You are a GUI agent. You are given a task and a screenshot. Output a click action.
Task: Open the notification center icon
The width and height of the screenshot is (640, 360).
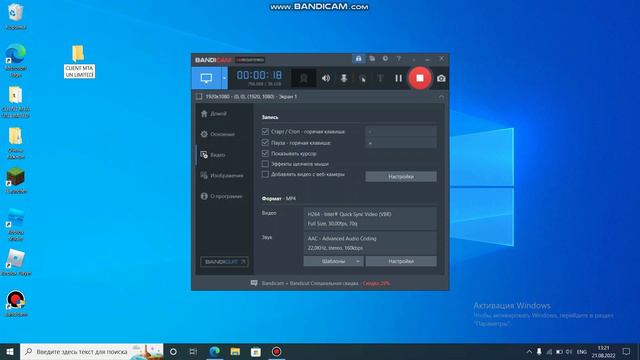[627, 351]
